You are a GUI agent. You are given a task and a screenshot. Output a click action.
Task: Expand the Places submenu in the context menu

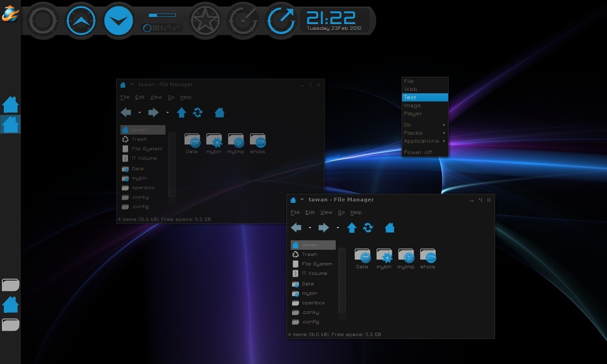425,133
